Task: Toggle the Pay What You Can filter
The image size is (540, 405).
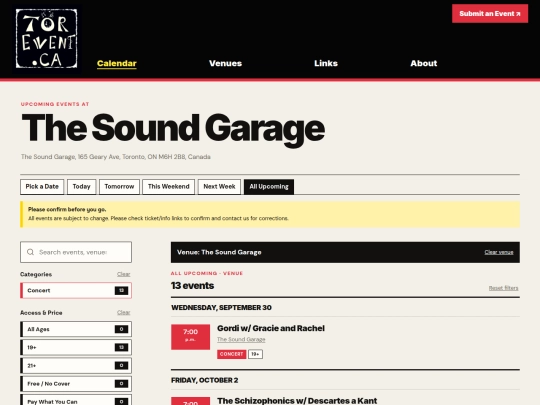Action: [76, 401]
